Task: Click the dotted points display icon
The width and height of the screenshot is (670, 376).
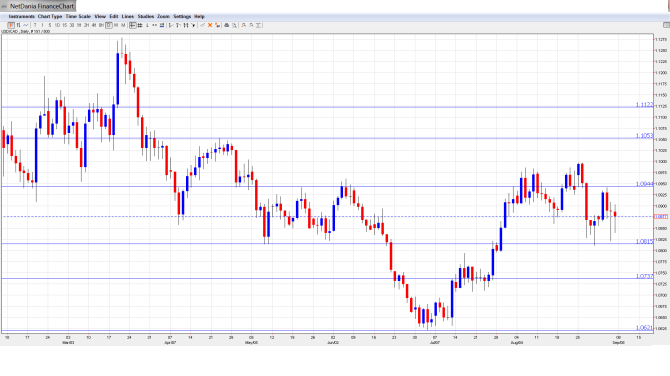Action: [155, 25]
